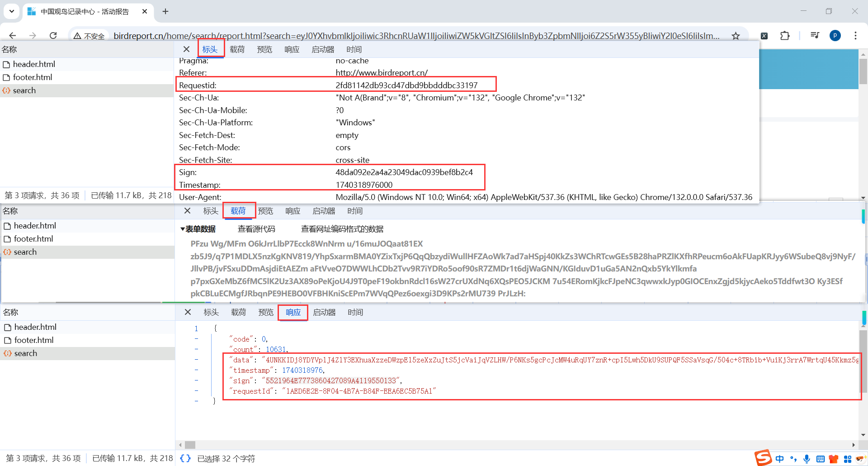Start Sogou voice input microphone
Viewport: 868px width, 466px height.
[807, 459]
